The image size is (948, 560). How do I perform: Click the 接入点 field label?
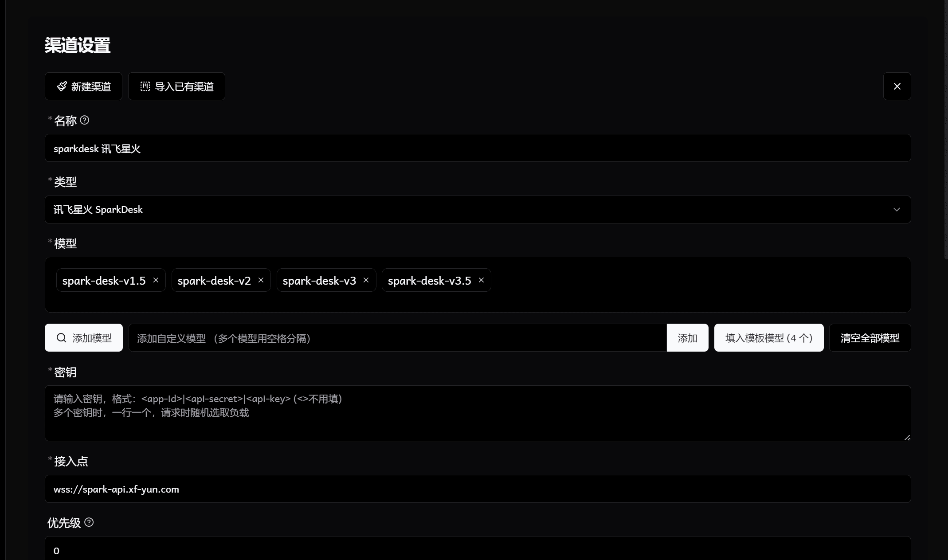tap(71, 462)
